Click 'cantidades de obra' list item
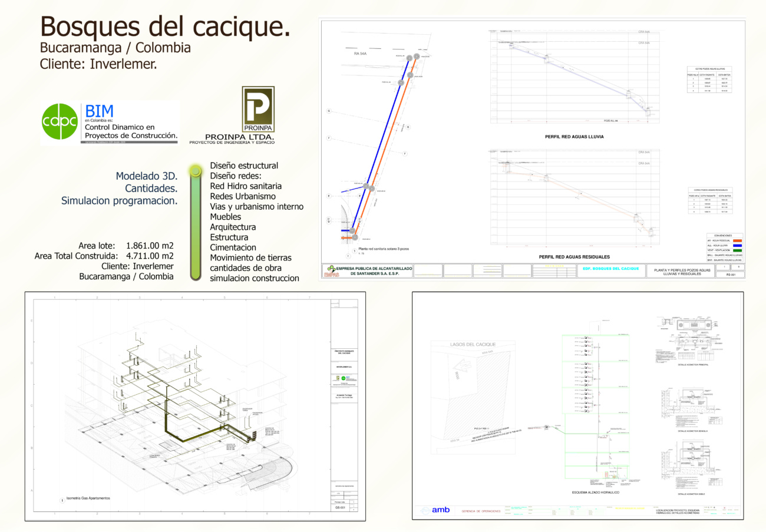The width and height of the screenshot is (766, 532). 246,268
